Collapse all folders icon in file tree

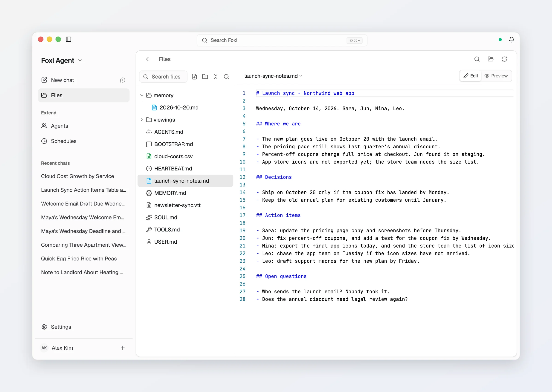point(216,77)
